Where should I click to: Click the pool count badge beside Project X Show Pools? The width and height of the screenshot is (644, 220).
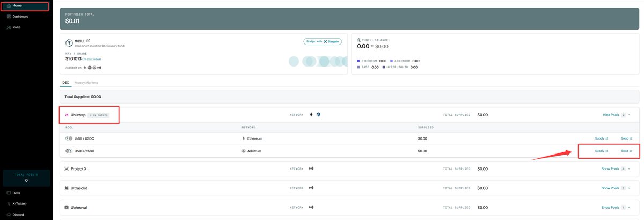(x=623, y=168)
